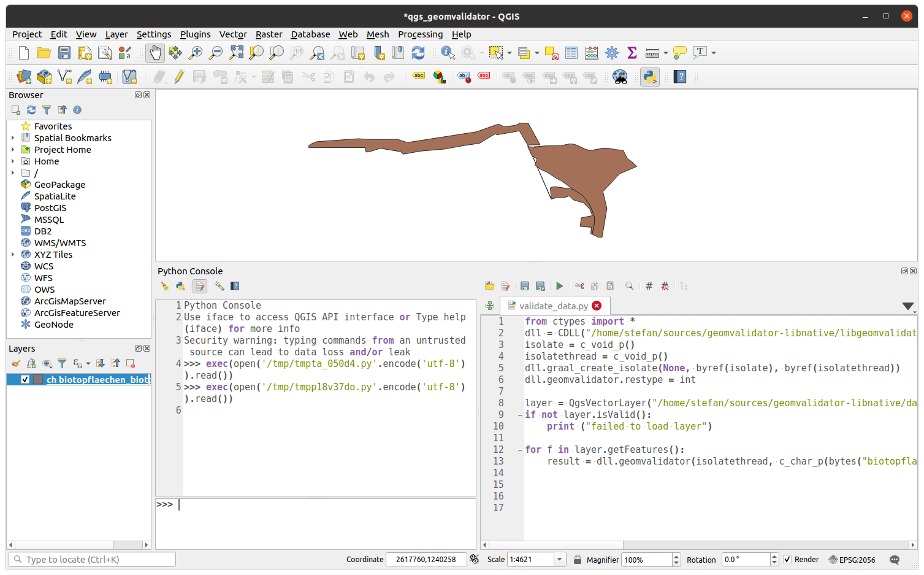This screenshot has width=924, height=575.
Task: Expand the XYZ Tiles tree node
Action: 13,255
